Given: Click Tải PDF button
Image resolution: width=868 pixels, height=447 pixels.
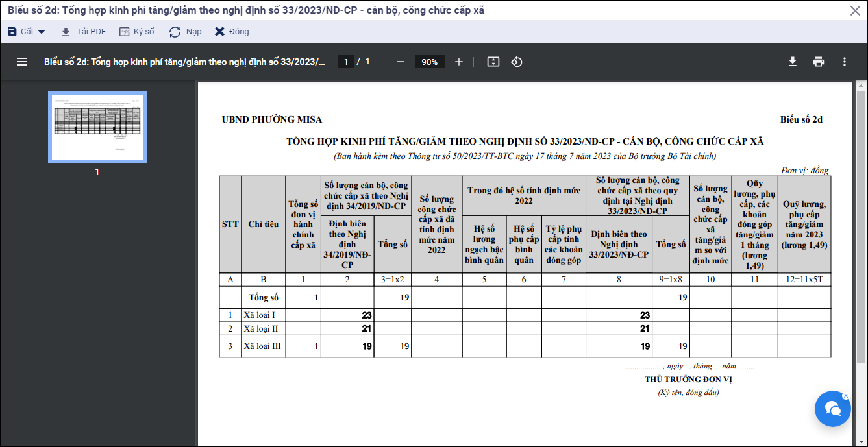Looking at the screenshot, I should pyautogui.click(x=83, y=32).
